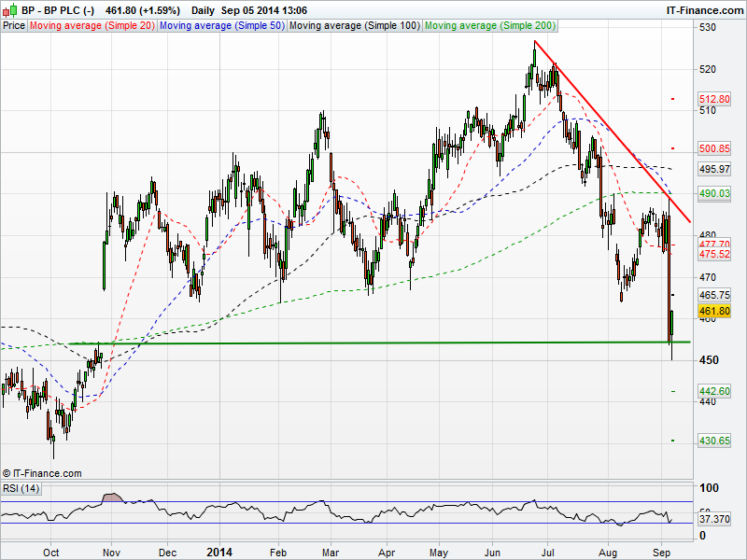Viewport: 747px width, 560px height.
Task: Click the Price legend label
Action: click(x=14, y=26)
